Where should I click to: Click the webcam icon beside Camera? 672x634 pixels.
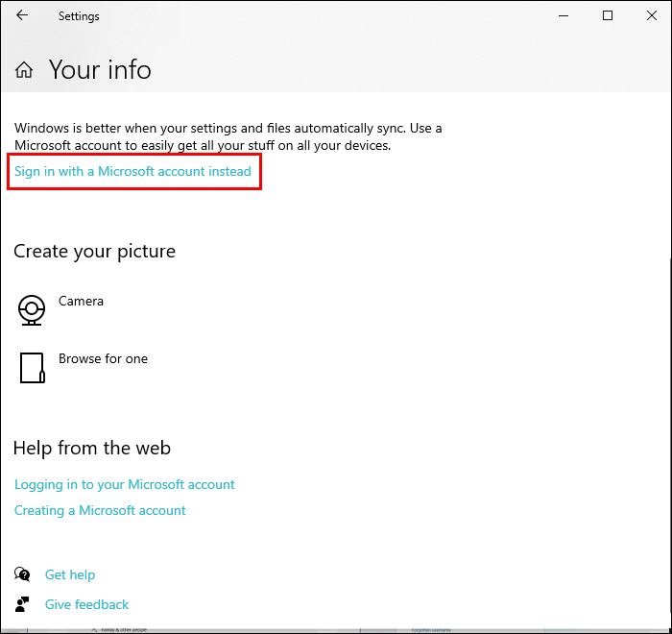(32, 309)
